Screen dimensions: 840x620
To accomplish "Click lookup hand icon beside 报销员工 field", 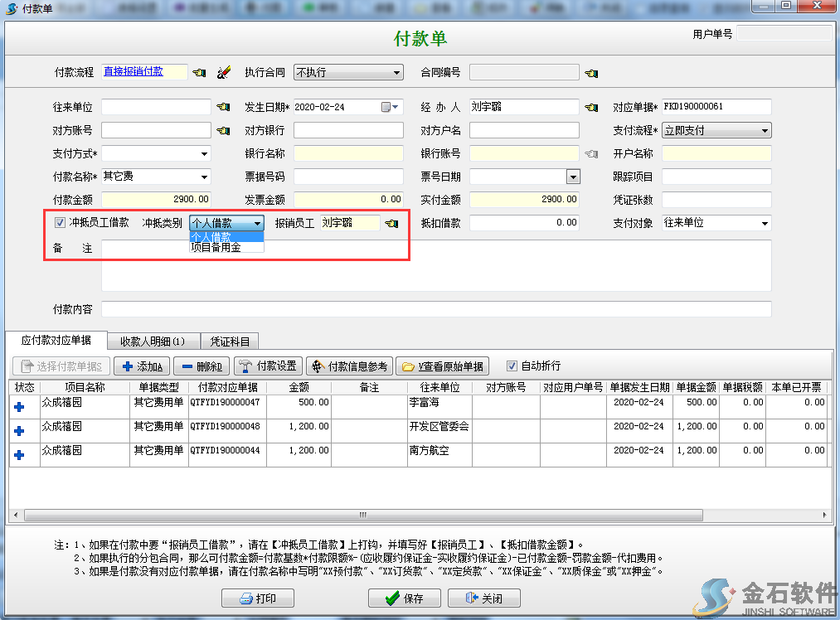I will (x=391, y=223).
